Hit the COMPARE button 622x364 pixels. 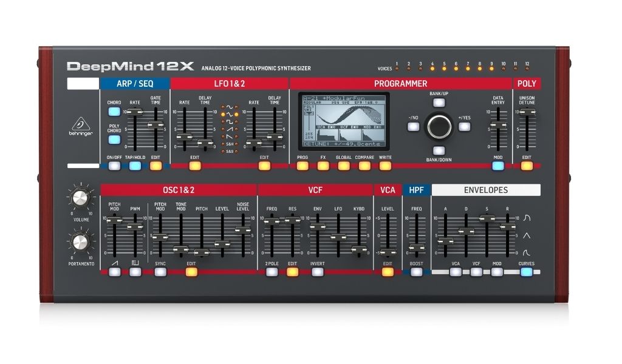(364, 166)
